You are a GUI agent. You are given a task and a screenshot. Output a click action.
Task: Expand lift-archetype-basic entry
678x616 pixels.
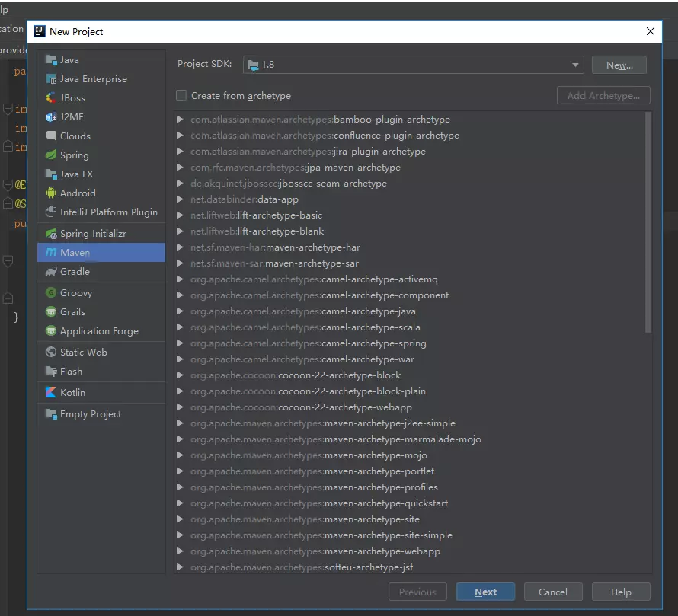(x=181, y=215)
